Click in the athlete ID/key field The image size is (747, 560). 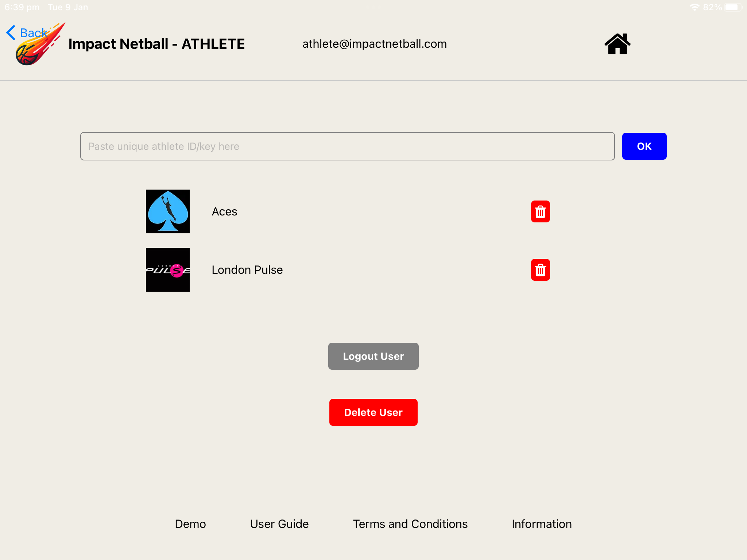(x=347, y=146)
